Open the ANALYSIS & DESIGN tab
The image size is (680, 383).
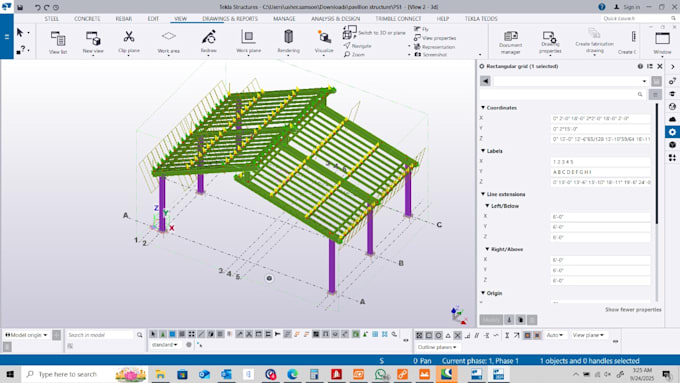click(x=335, y=19)
